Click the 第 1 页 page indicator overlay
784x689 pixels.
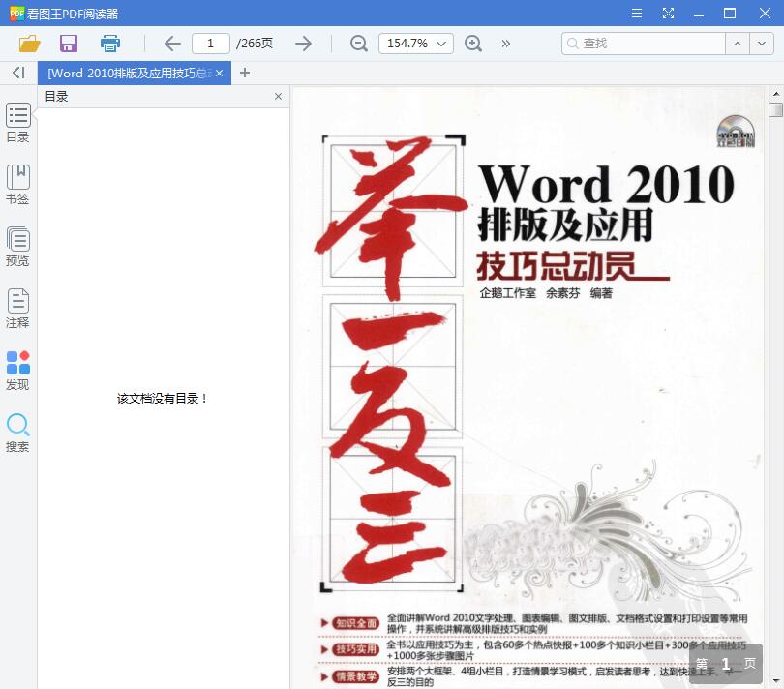coord(726,664)
